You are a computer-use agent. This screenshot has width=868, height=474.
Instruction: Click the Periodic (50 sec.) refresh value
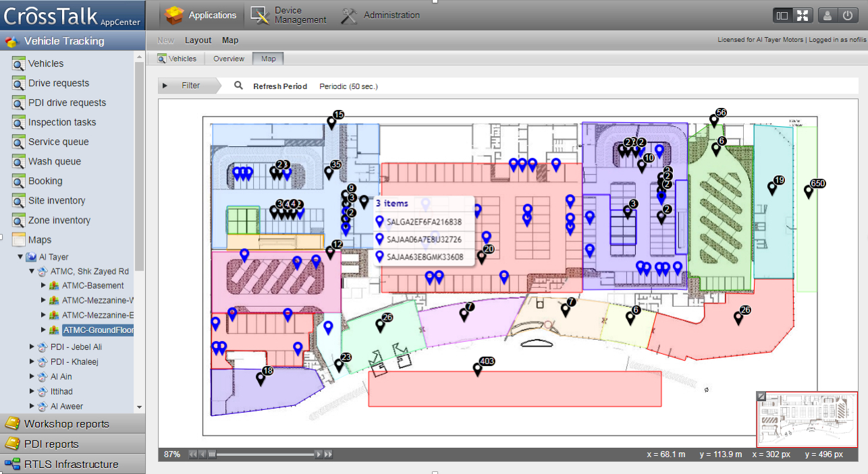(x=348, y=86)
